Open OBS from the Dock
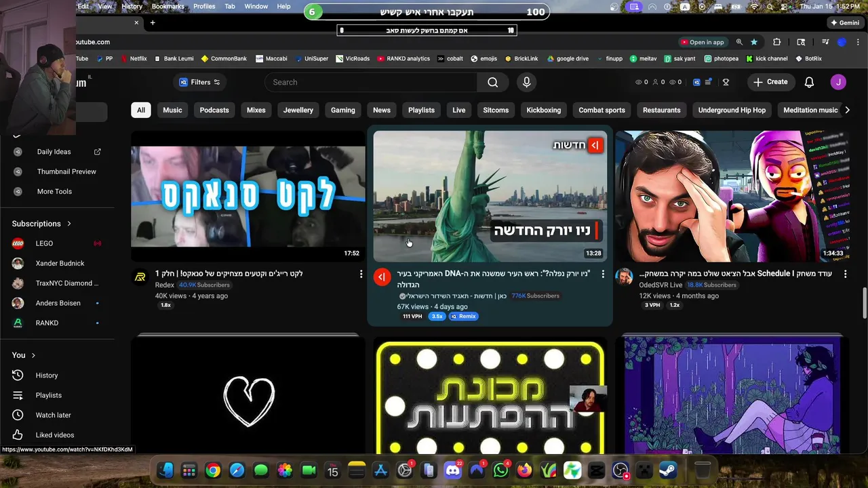Screen dimensions: 868x488 620,470
